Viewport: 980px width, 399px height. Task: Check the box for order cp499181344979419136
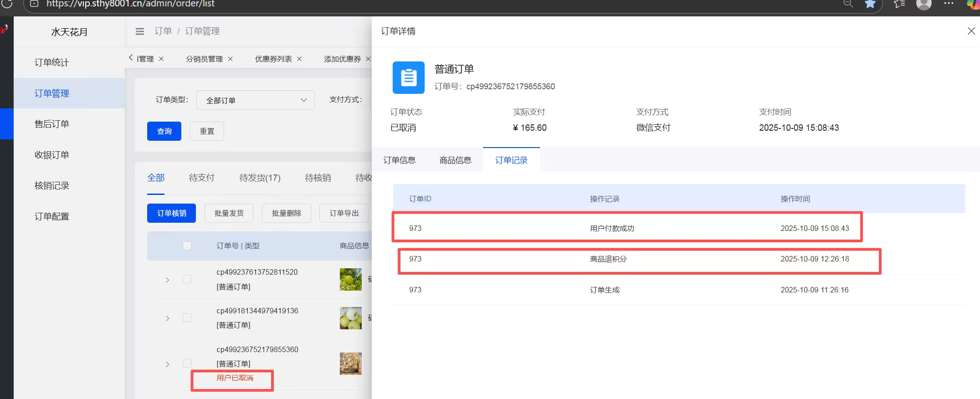pos(187,318)
